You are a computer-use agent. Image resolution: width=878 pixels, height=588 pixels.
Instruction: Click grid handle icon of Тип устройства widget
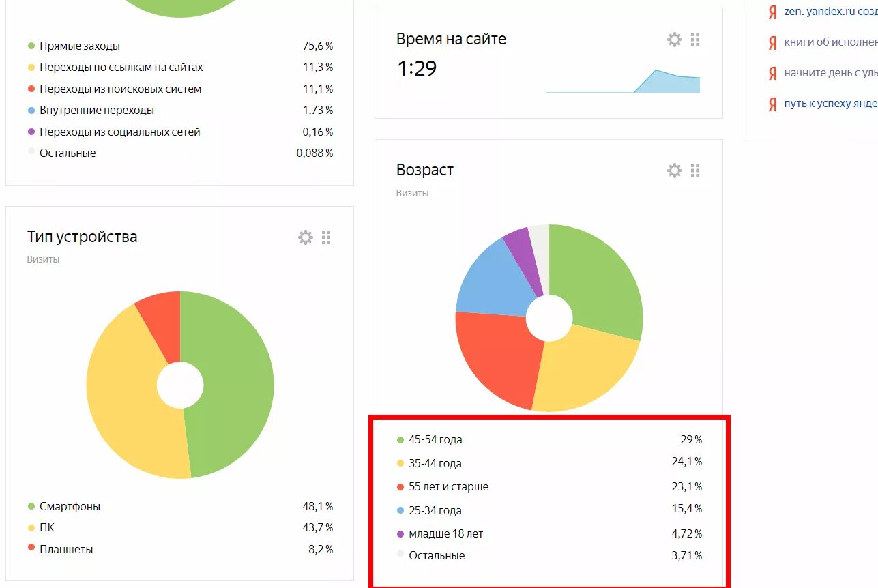point(326,237)
